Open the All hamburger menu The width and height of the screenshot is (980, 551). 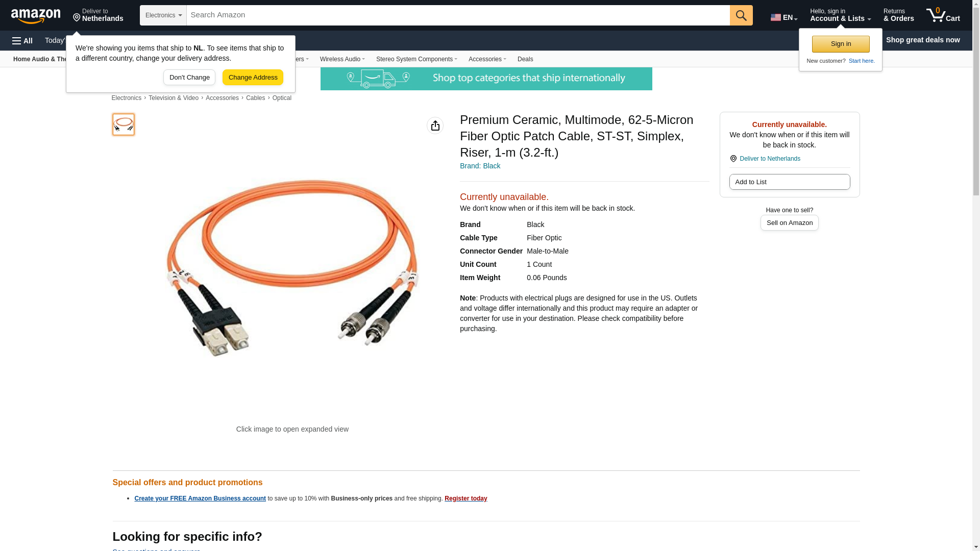(x=22, y=40)
